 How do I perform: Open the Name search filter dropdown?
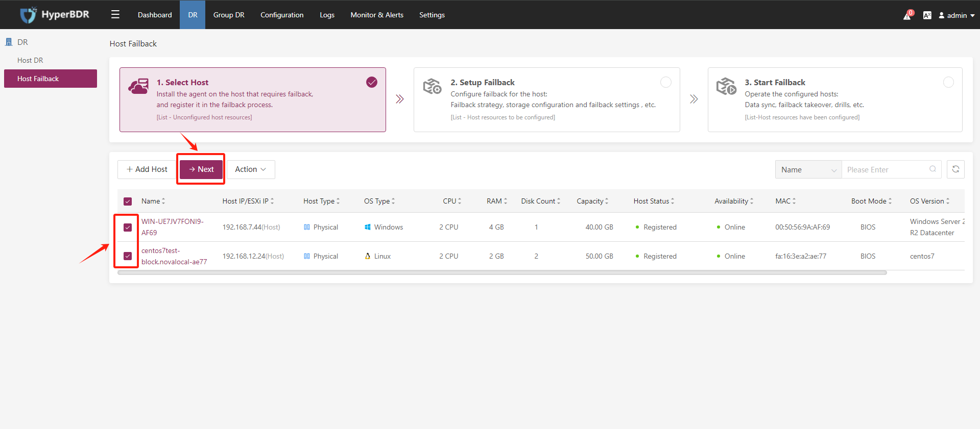click(808, 169)
